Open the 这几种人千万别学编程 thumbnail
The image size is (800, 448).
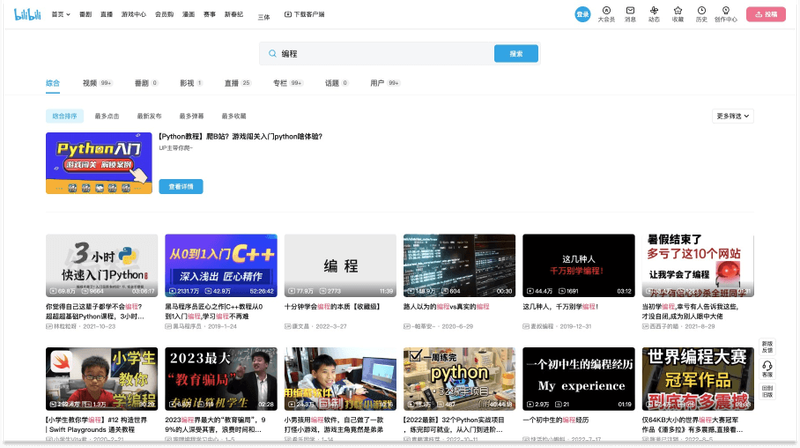(x=579, y=265)
